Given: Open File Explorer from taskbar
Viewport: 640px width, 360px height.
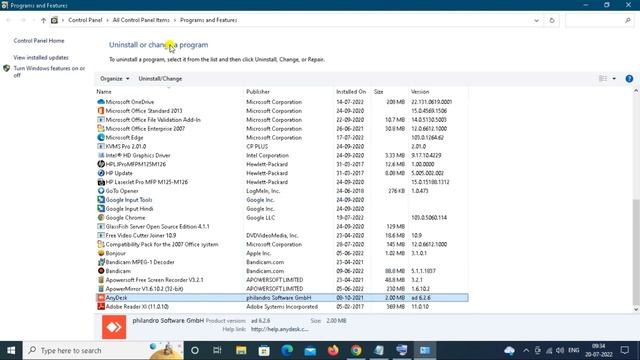Looking at the screenshot, I should coord(241,350).
